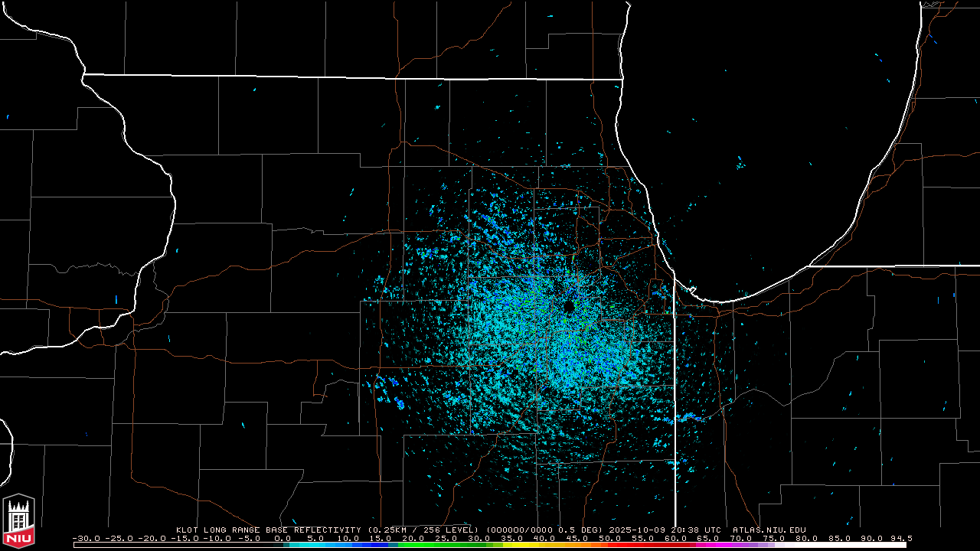Click the (0.25KM / 256 LEVEL) resolution text
980x551 pixels.
tap(423, 530)
